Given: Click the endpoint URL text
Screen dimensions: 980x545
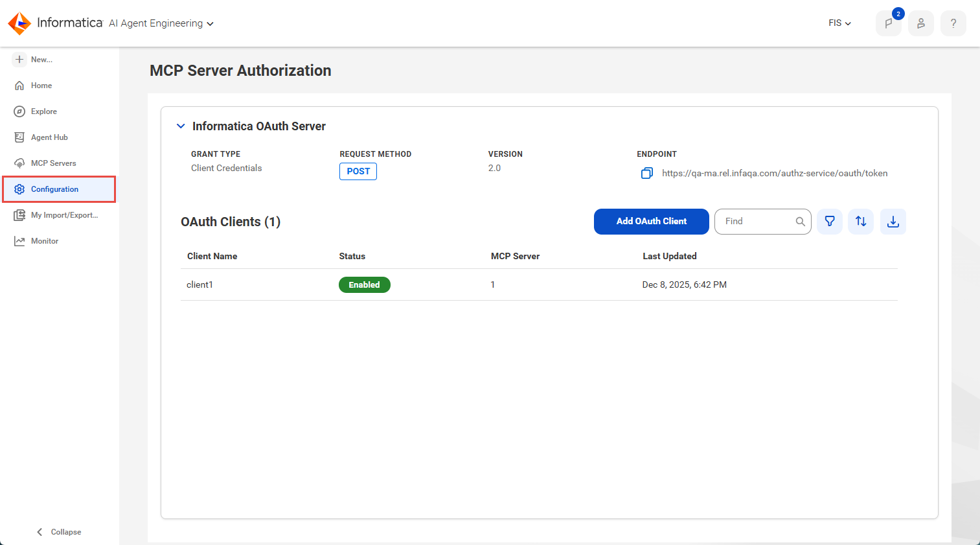Looking at the screenshot, I should [775, 173].
